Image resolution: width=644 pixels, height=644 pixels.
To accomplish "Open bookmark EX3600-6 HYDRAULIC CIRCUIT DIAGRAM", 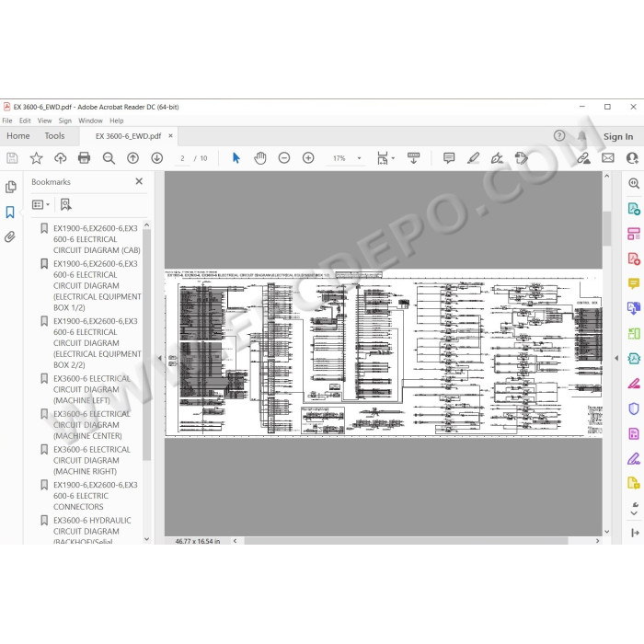I will (x=92, y=531).
